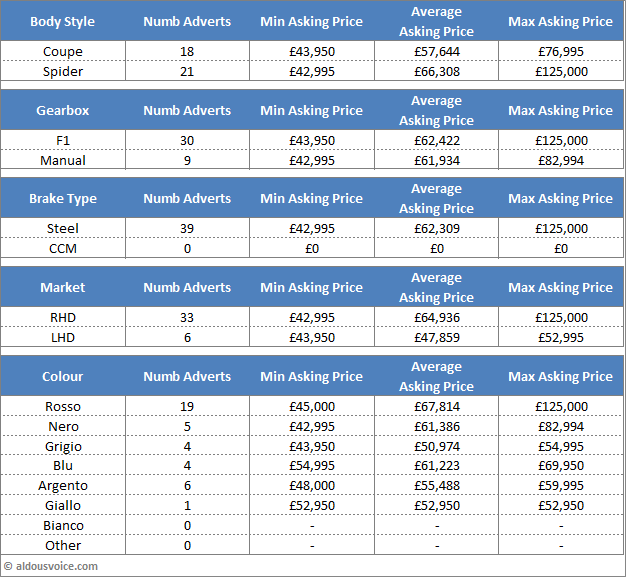
Task: Click the "CCM" brake type cell
Action: [x=63, y=248]
